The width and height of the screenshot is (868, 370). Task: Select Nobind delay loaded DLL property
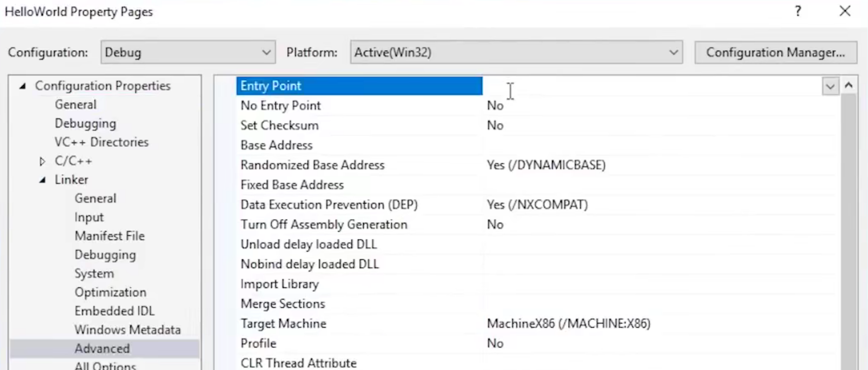(309, 264)
